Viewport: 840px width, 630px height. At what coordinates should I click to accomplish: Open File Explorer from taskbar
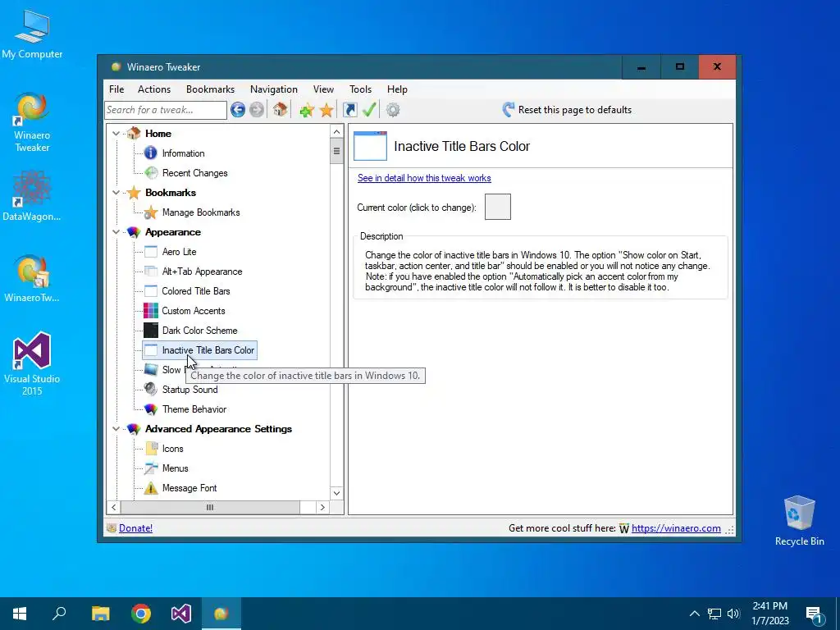point(100,614)
